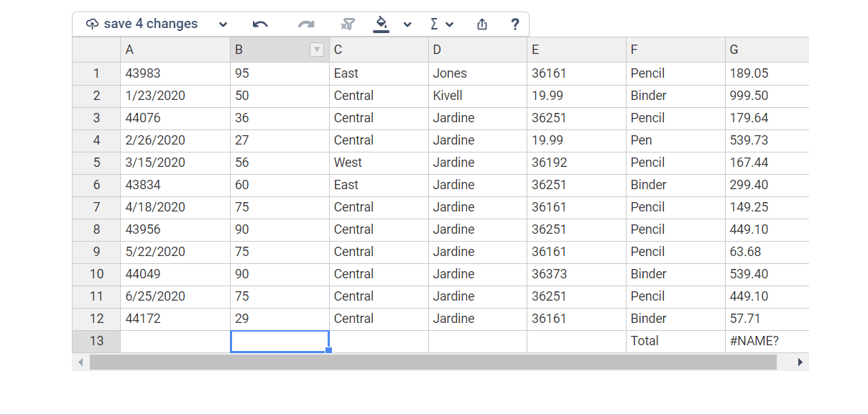Apply the fill color paint bucket
868x415 pixels.
point(382,23)
